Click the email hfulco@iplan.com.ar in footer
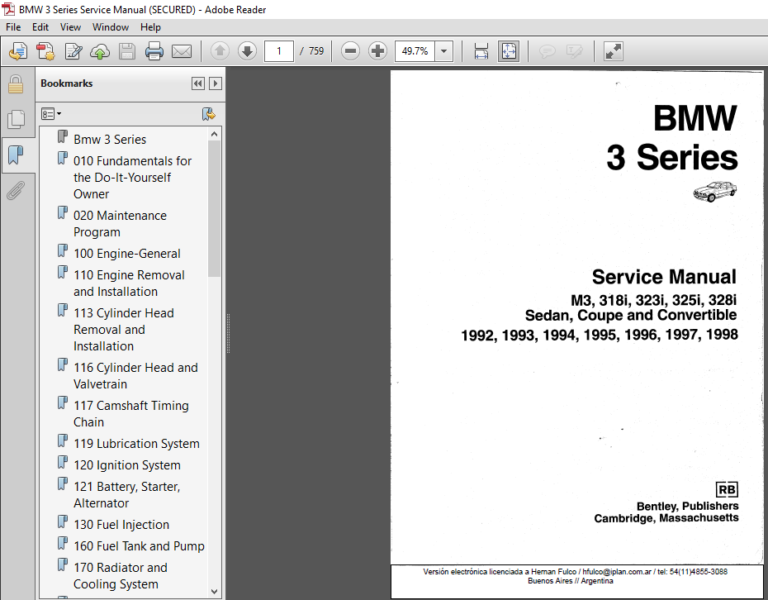The height and width of the screenshot is (600, 768). coord(616,572)
